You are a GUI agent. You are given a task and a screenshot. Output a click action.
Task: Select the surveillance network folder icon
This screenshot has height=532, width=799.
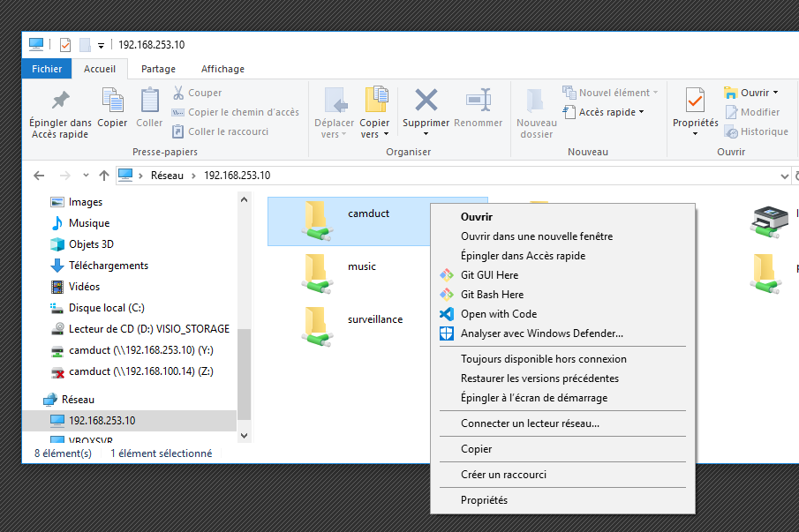pos(315,326)
